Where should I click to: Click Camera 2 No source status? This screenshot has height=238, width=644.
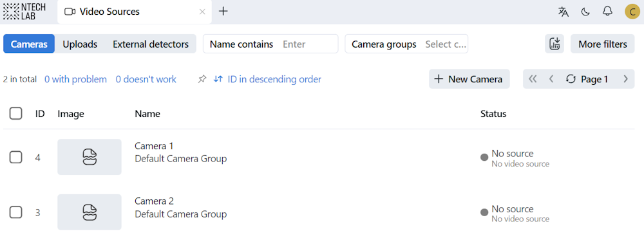pos(515,214)
